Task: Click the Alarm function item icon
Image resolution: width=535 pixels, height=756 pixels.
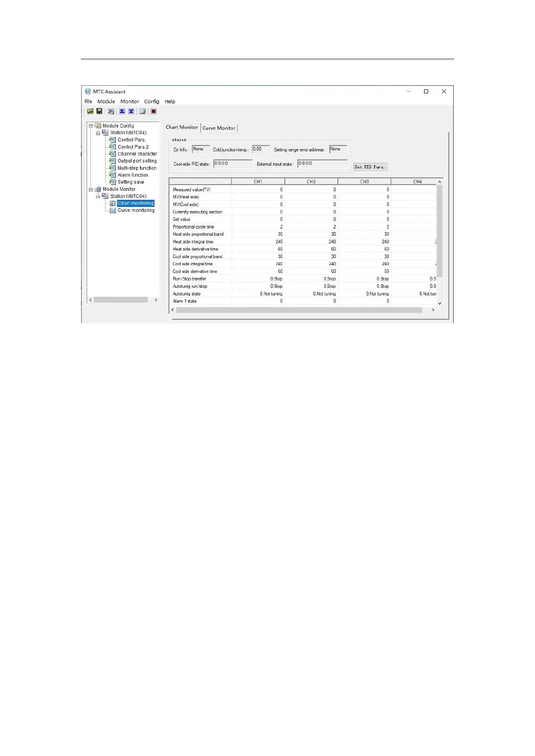Action: tap(113, 175)
